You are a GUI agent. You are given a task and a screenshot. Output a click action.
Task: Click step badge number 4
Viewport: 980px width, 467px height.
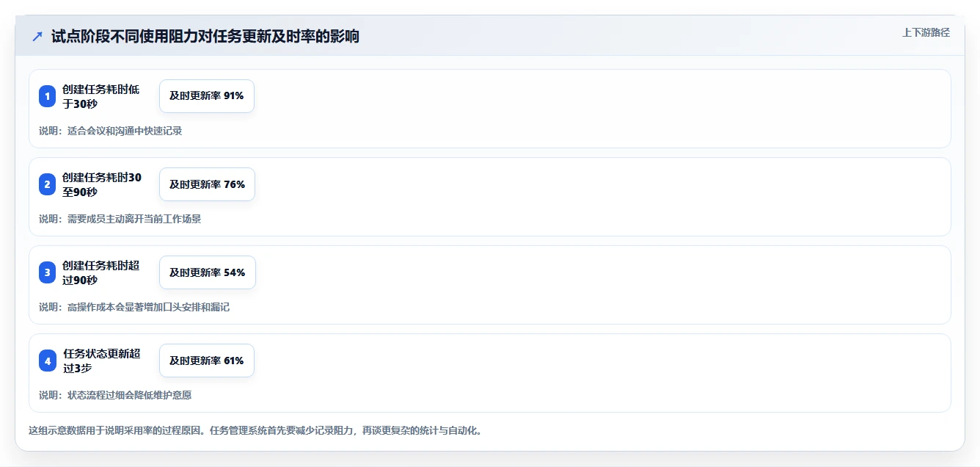tap(47, 361)
